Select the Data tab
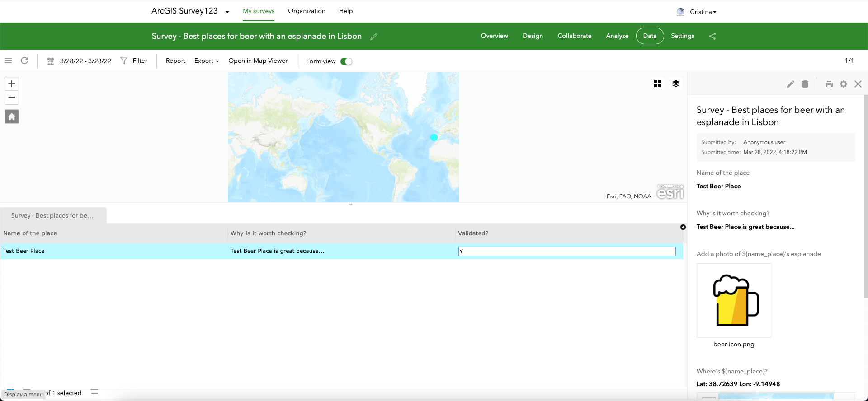 coord(650,36)
